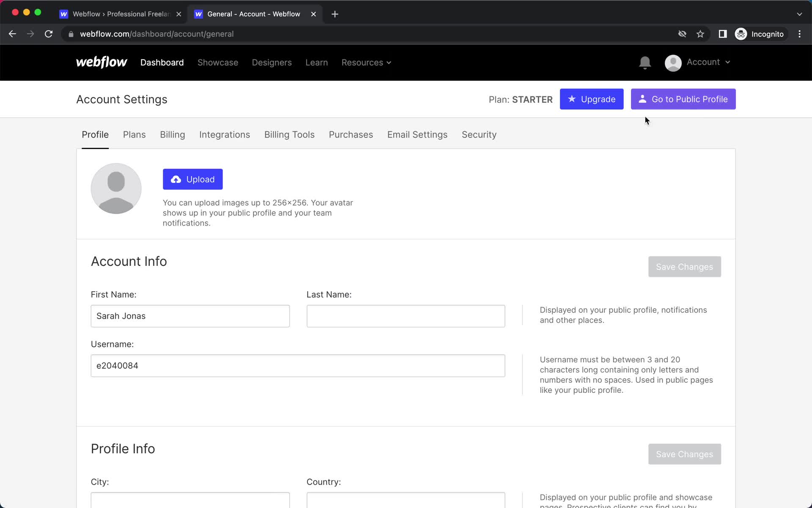
Task: Click the large avatar placeholder image
Action: coord(116,188)
